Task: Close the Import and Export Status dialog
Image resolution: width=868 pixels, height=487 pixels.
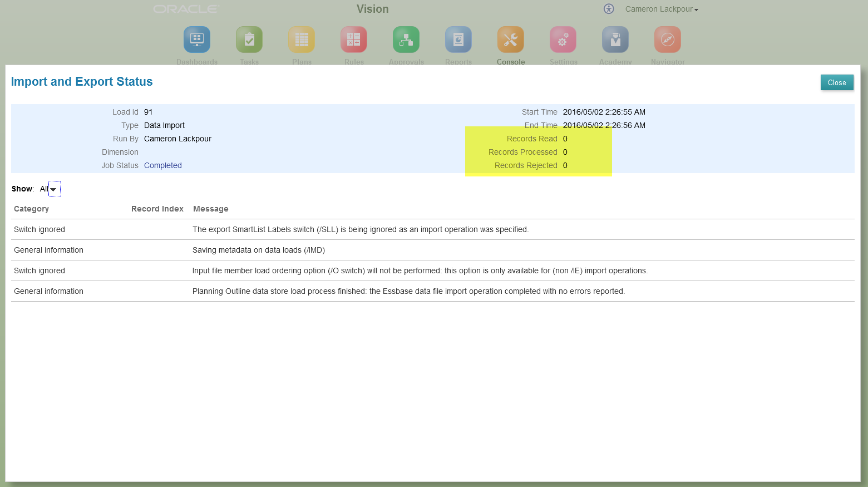Action: pos(837,82)
